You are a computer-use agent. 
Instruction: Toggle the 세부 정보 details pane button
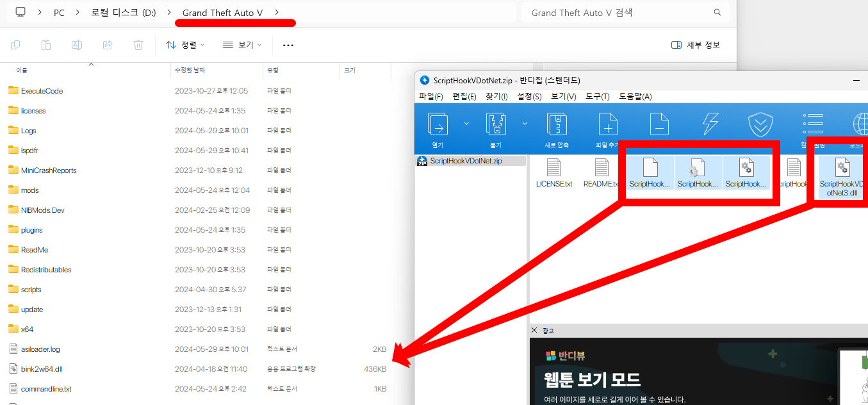coord(696,45)
